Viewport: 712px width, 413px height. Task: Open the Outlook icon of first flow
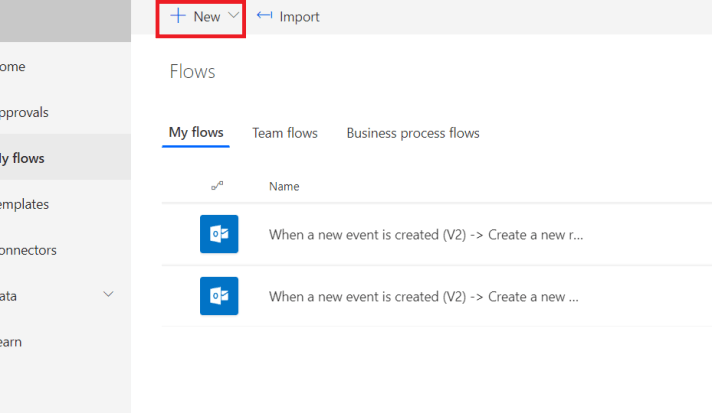pos(218,234)
